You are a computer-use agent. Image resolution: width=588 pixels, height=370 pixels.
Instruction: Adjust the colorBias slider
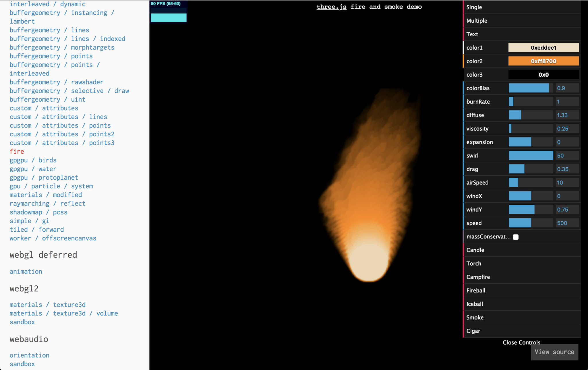[x=531, y=88]
